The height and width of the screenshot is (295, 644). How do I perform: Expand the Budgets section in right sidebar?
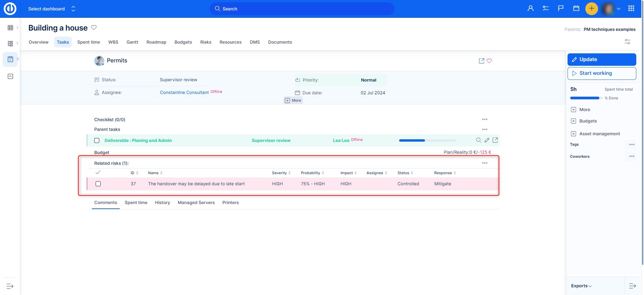click(574, 121)
